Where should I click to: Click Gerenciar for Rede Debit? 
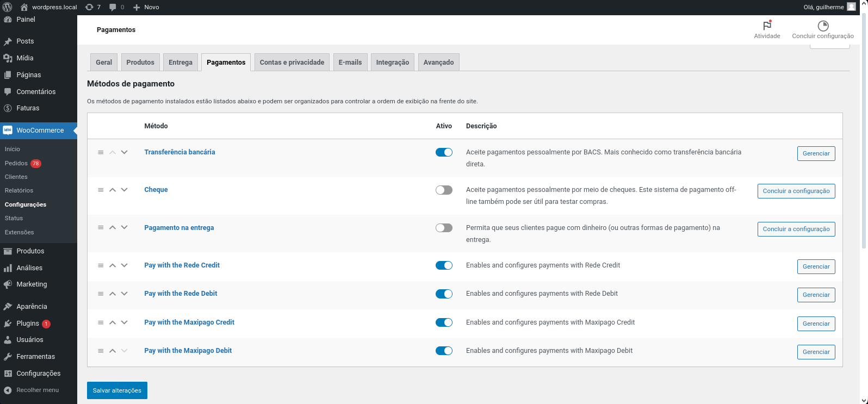point(816,295)
